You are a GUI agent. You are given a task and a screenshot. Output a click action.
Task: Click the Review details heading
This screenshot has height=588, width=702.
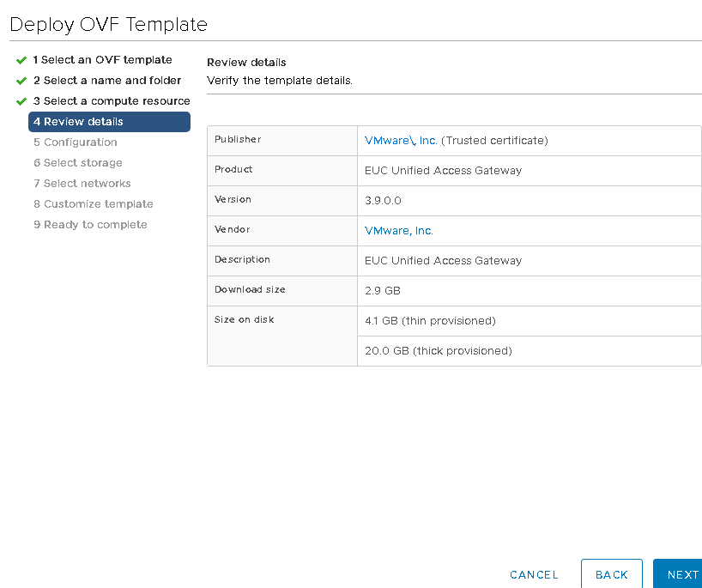(x=246, y=63)
